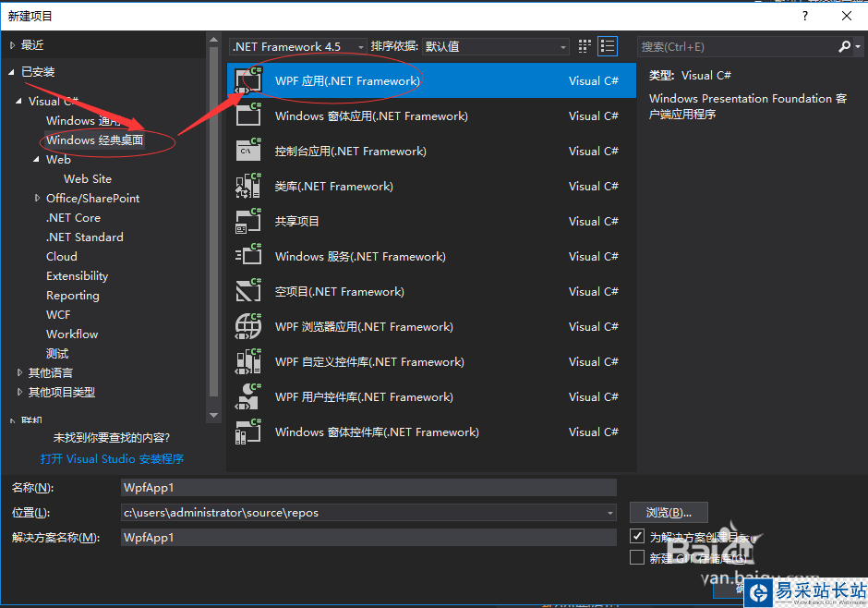Select Windows 窗体控件库(.NET Framework) template name
The image size is (868, 608).
(x=377, y=432)
